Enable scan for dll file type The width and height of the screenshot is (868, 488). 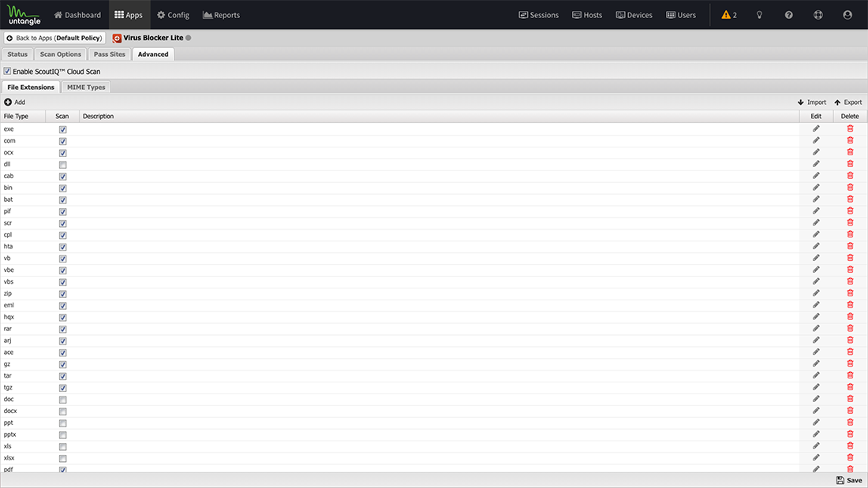click(x=62, y=165)
